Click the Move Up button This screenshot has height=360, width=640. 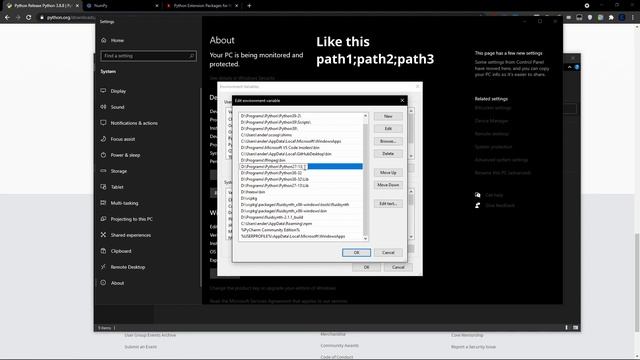tap(388, 173)
